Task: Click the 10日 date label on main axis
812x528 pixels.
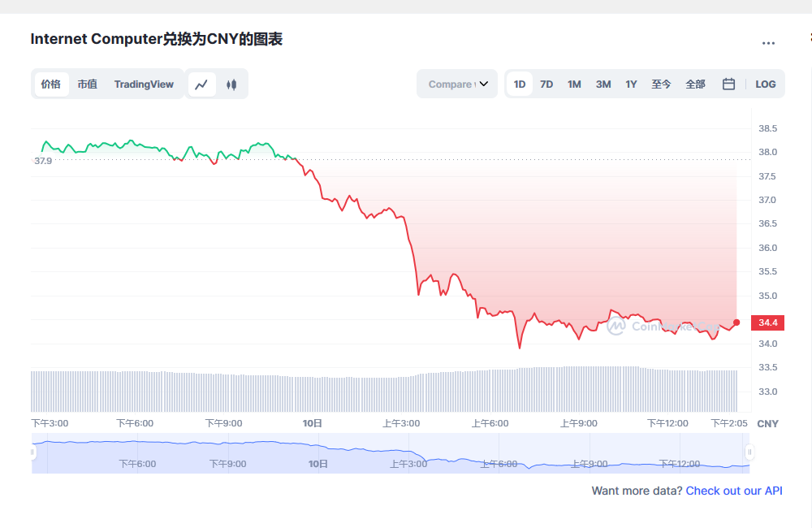Action: pyautogui.click(x=313, y=423)
